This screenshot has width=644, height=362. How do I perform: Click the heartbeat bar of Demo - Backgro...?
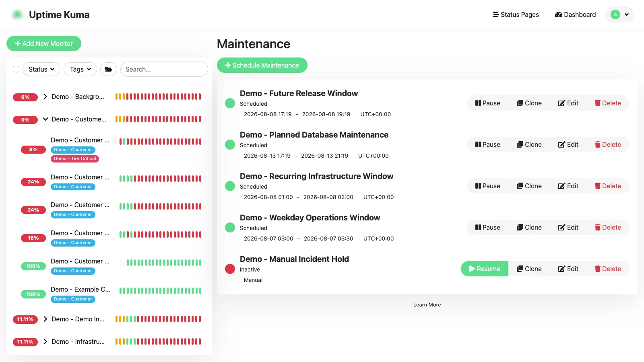click(x=158, y=97)
